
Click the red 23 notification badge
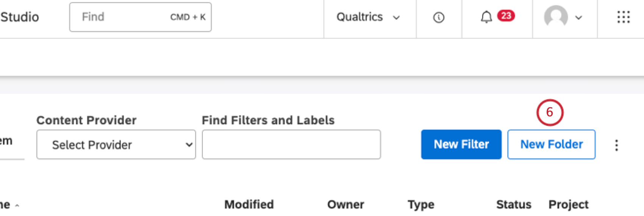pyautogui.click(x=506, y=16)
